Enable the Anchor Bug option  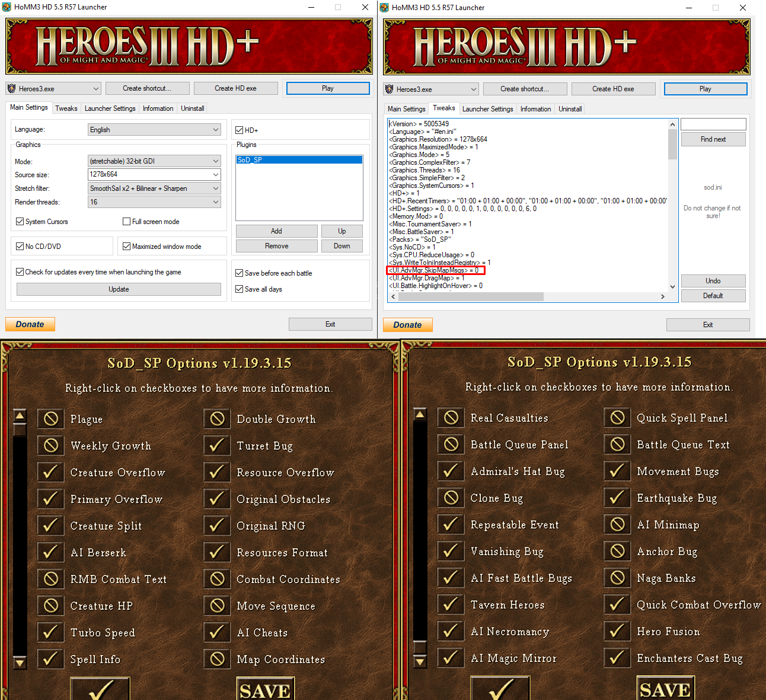(617, 551)
